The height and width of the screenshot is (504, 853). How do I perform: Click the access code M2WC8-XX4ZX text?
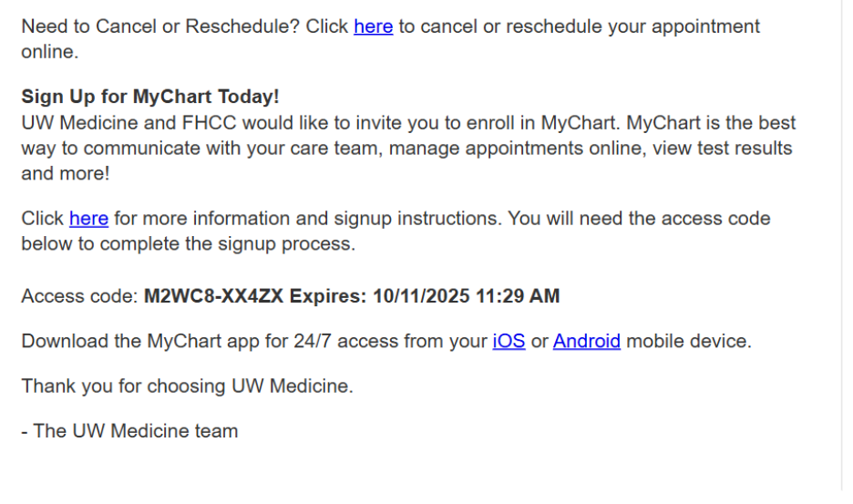pyautogui.click(x=213, y=296)
